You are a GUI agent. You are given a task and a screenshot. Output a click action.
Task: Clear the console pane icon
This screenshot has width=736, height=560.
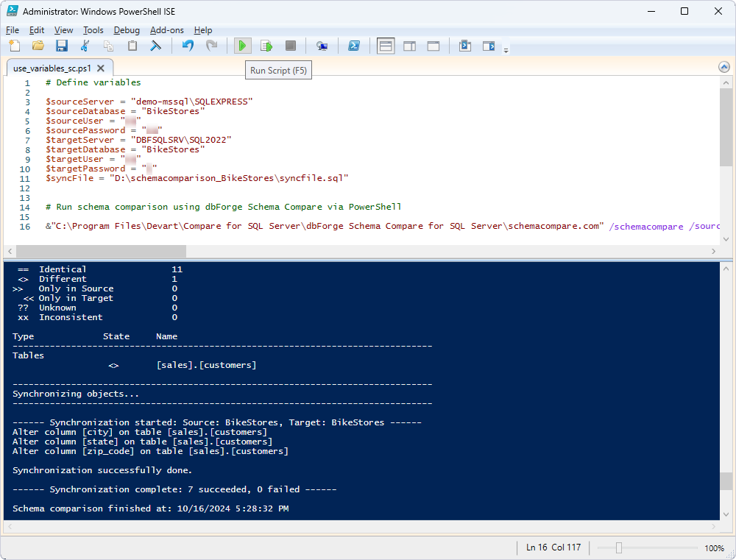pyautogui.click(x=155, y=46)
